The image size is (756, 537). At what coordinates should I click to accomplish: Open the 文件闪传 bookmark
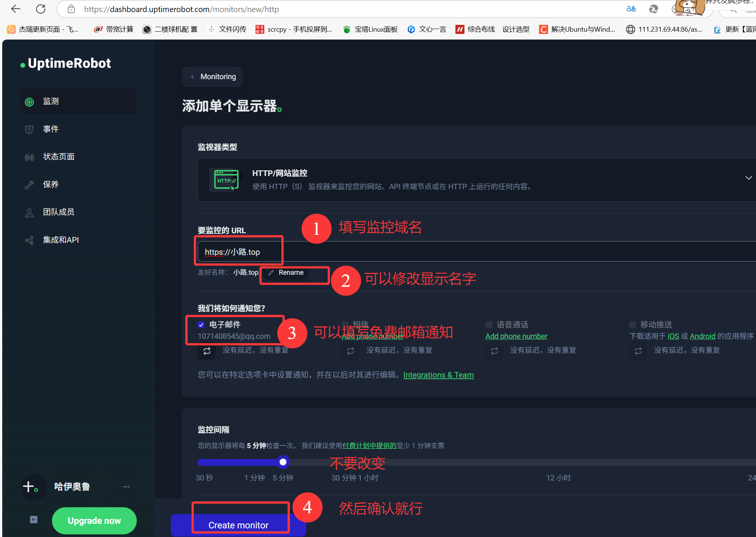pos(227,29)
